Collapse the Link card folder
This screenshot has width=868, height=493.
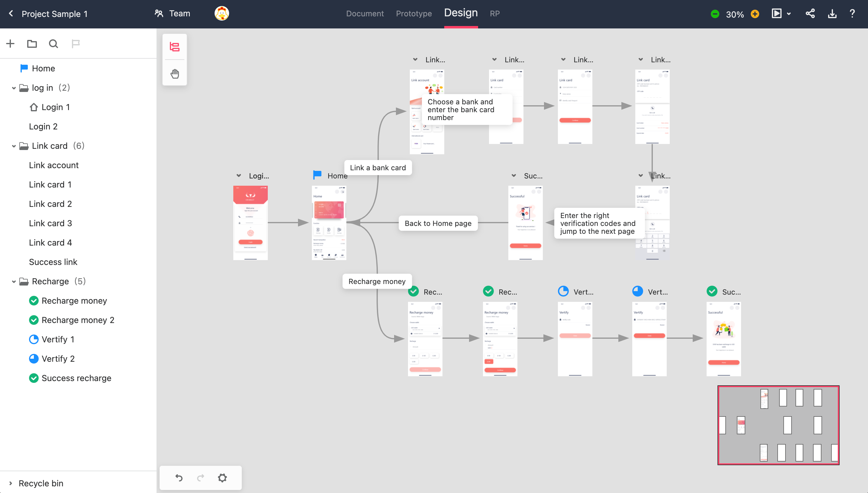coord(14,146)
